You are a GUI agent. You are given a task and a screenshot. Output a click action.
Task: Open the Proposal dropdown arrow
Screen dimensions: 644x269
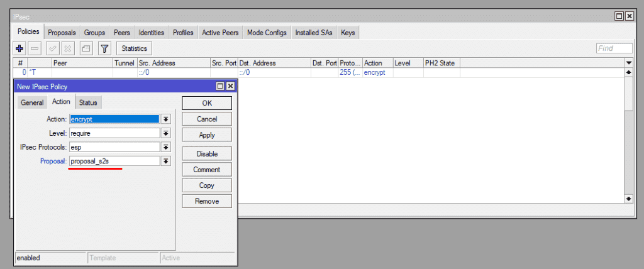coord(166,162)
